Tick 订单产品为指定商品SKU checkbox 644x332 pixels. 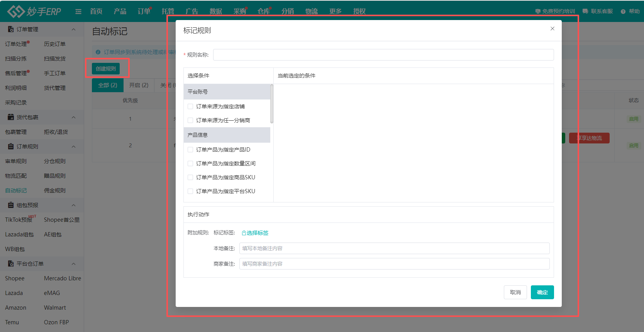[190, 177]
